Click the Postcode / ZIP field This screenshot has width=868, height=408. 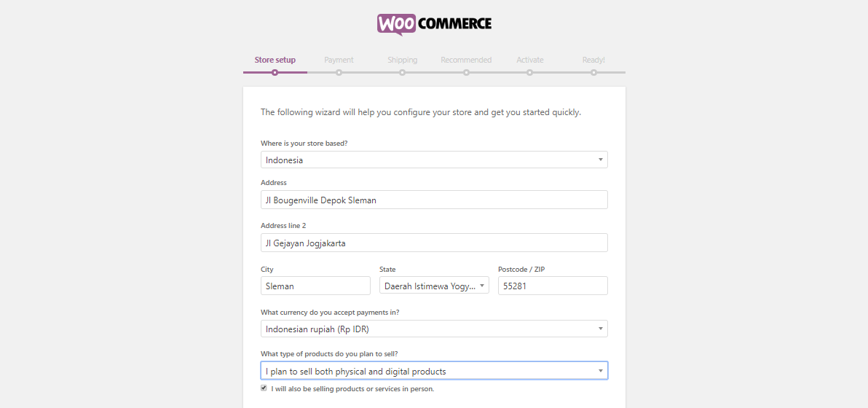point(553,286)
